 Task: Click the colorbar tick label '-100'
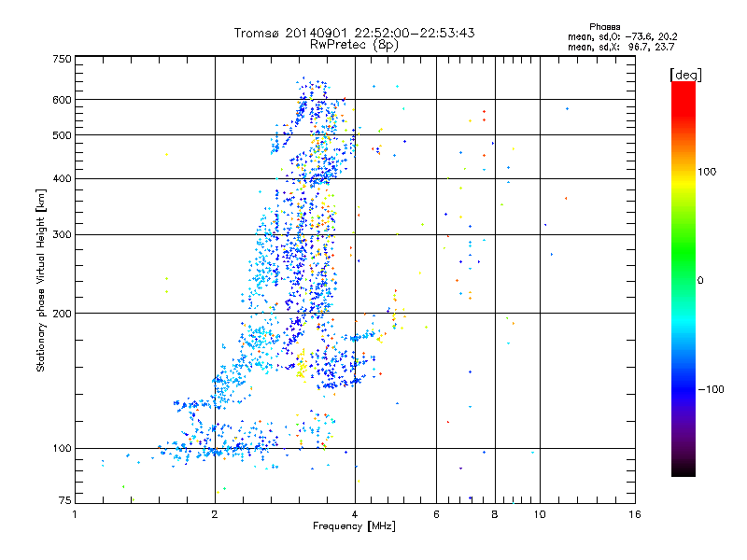tap(711, 389)
